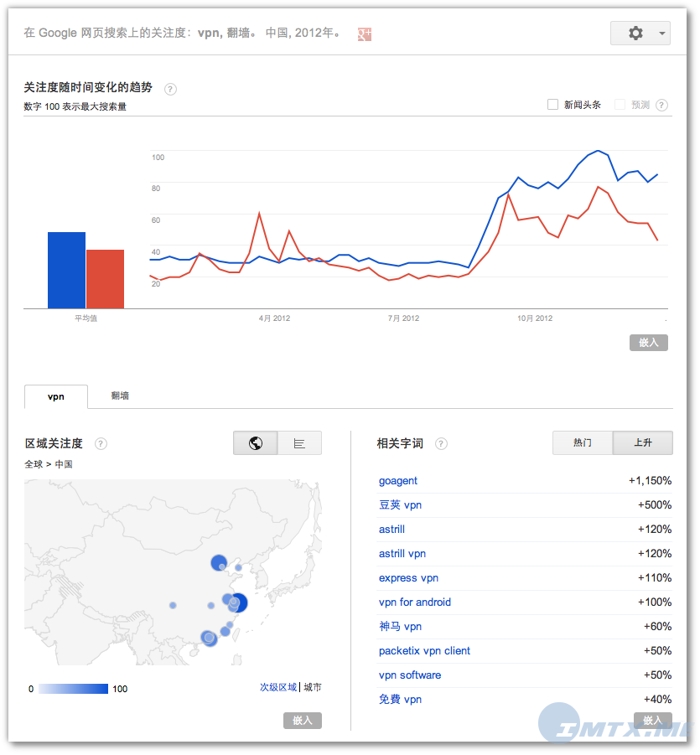The image size is (700, 755).
Task: Click the 嵌入 button under the map
Action: (302, 721)
